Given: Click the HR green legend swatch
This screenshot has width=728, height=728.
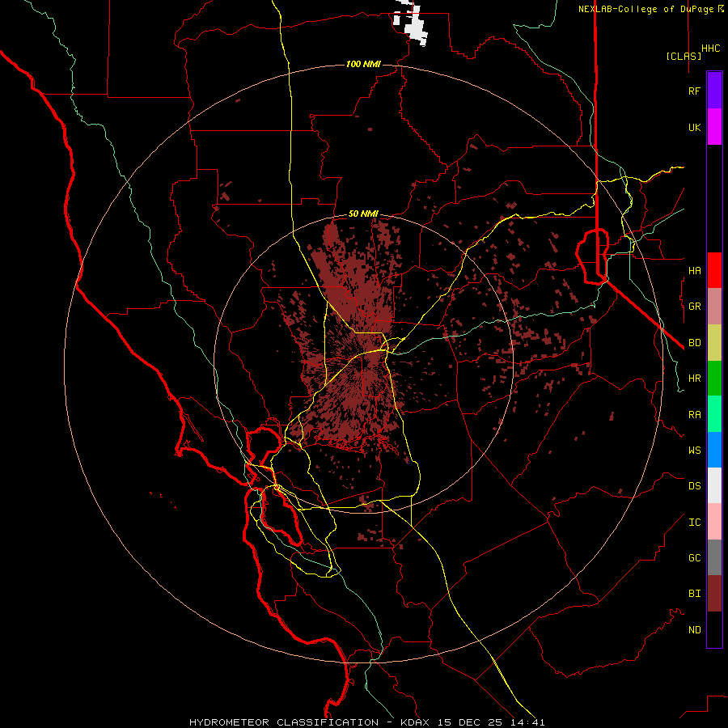Looking at the screenshot, I should [x=714, y=379].
